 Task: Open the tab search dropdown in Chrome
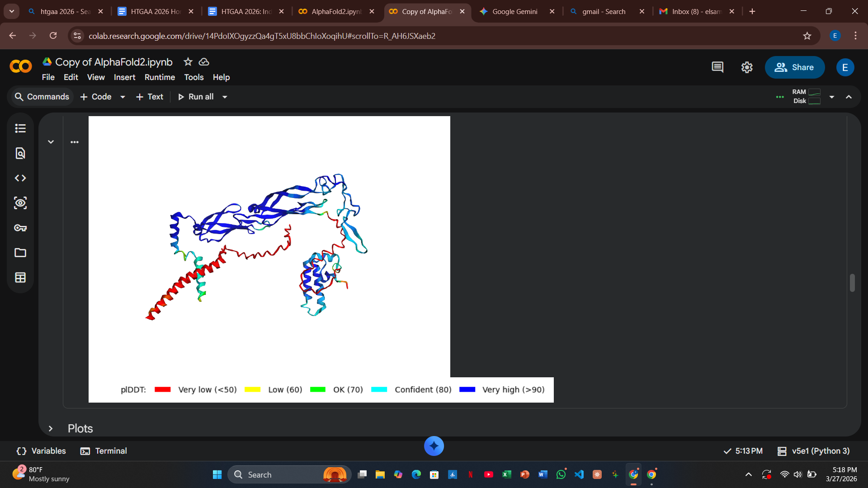click(x=12, y=11)
